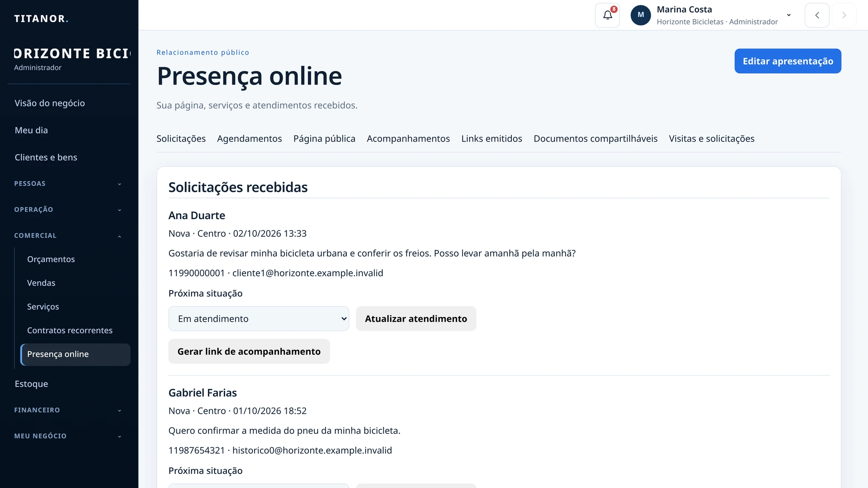
Task: Open Serviços under Comercial
Action: coord(75,306)
